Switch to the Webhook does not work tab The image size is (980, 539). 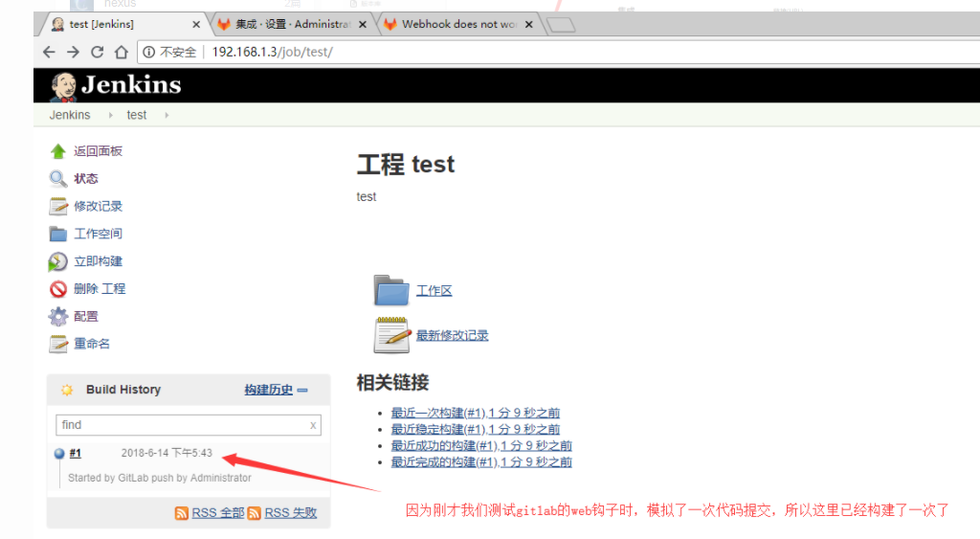459,24
